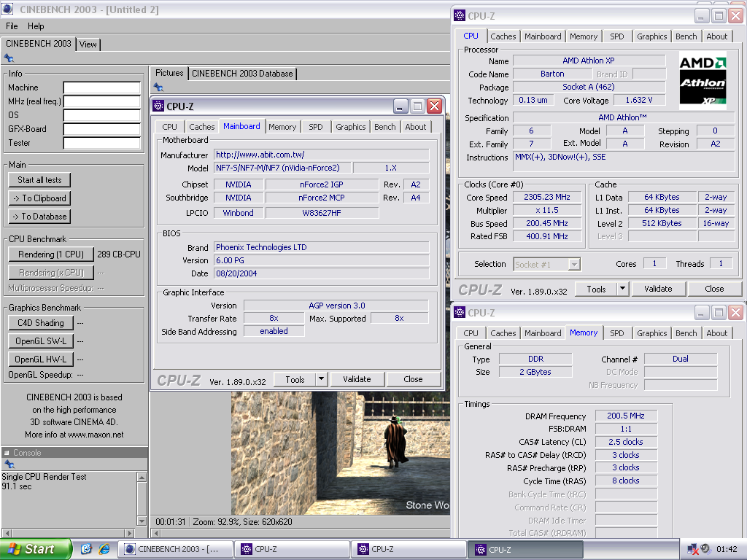
Task: Run Rendering (1 CPU) benchmark
Action: tap(51, 254)
